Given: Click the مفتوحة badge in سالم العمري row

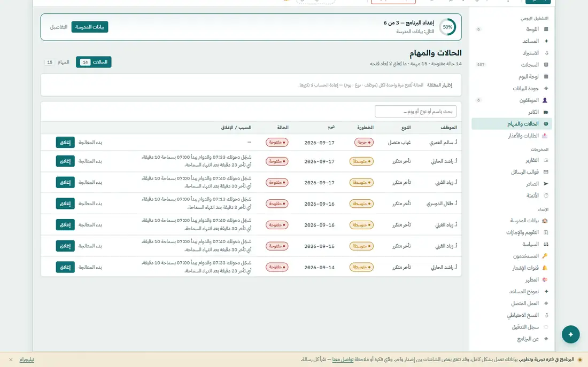Looking at the screenshot, I should pos(277,143).
